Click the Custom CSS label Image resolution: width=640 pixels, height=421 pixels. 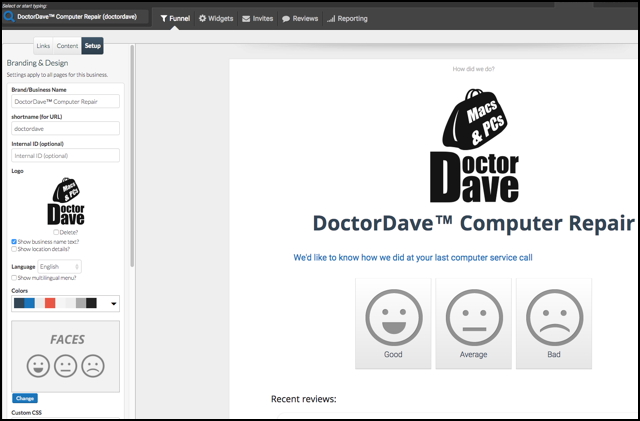pos(27,412)
